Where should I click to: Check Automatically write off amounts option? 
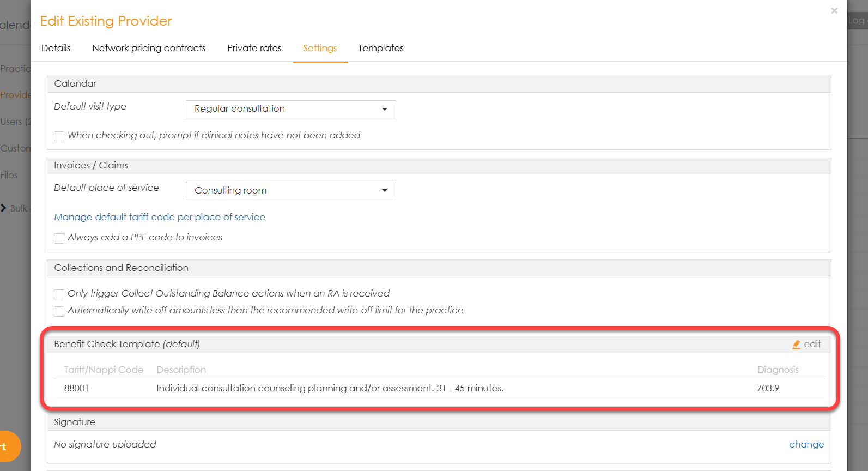click(x=59, y=311)
